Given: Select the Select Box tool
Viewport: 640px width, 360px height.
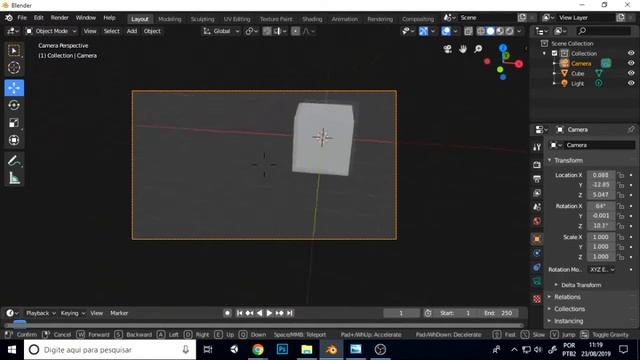Looking at the screenshot, I should tap(14, 50).
